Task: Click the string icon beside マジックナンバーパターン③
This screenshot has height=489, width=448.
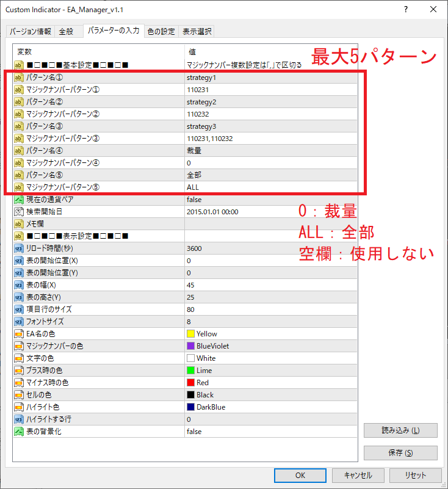Action: pyautogui.click(x=19, y=138)
